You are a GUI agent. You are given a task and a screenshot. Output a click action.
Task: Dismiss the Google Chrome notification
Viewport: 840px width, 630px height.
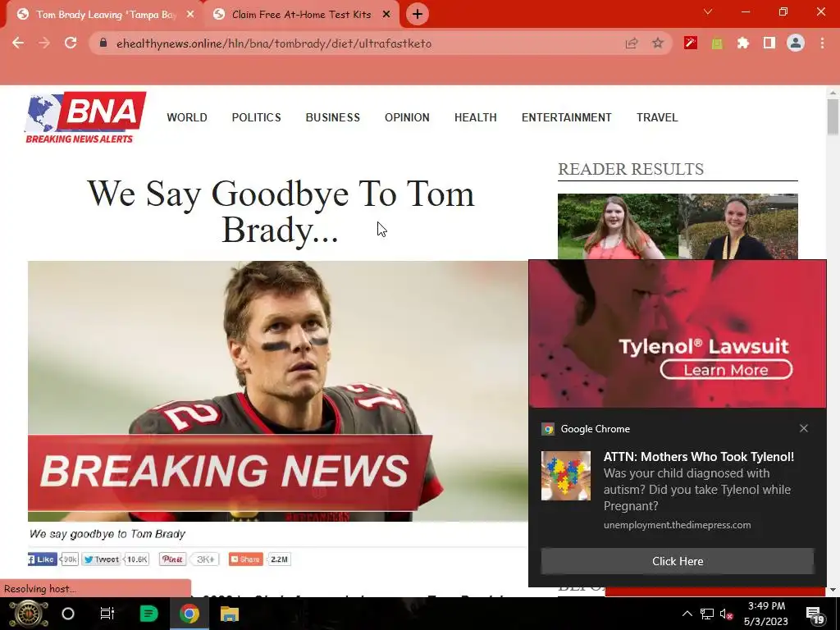point(804,428)
